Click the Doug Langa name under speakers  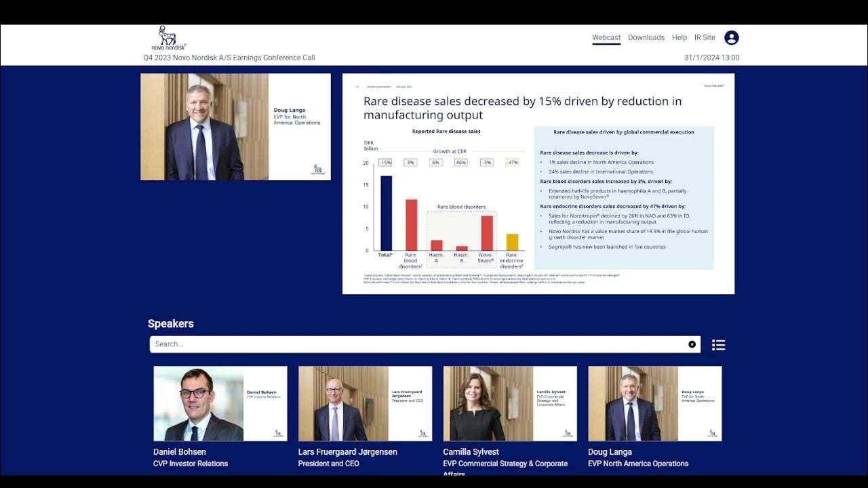pos(610,452)
